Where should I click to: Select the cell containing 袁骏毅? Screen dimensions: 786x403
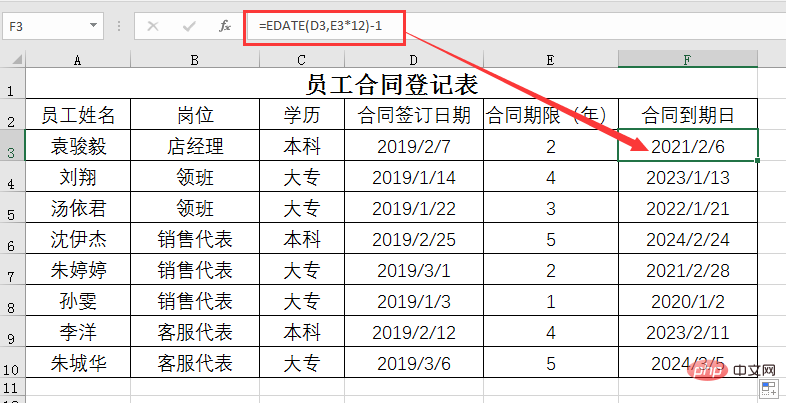tap(78, 145)
